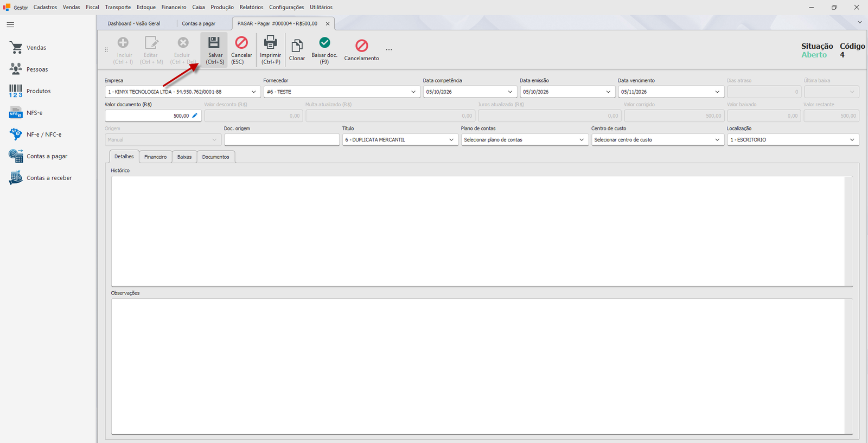Click the Cancelamento toolbar icon
Image resolution: width=868 pixels, height=443 pixels.
(x=362, y=46)
